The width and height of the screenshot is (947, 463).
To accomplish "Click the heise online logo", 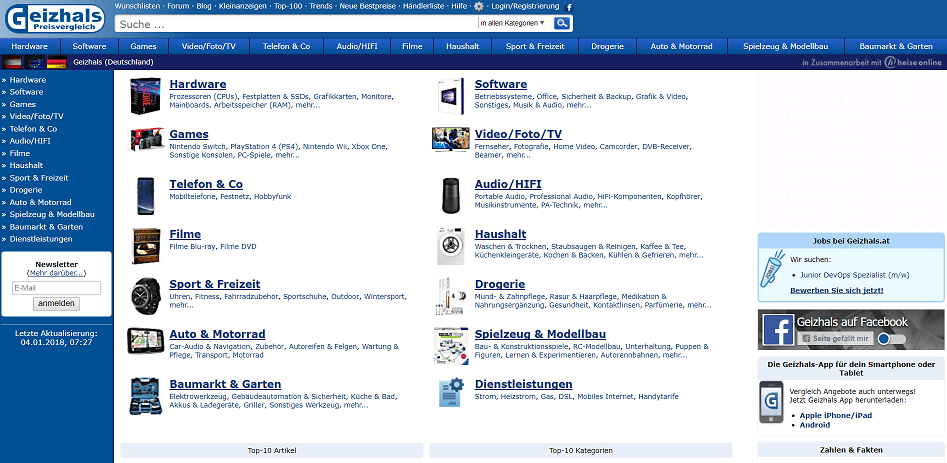I will (913, 62).
